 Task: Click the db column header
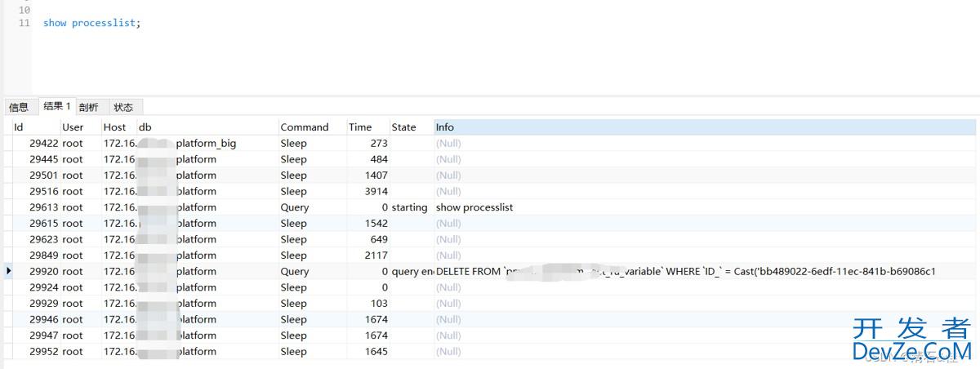coord(145,127)
